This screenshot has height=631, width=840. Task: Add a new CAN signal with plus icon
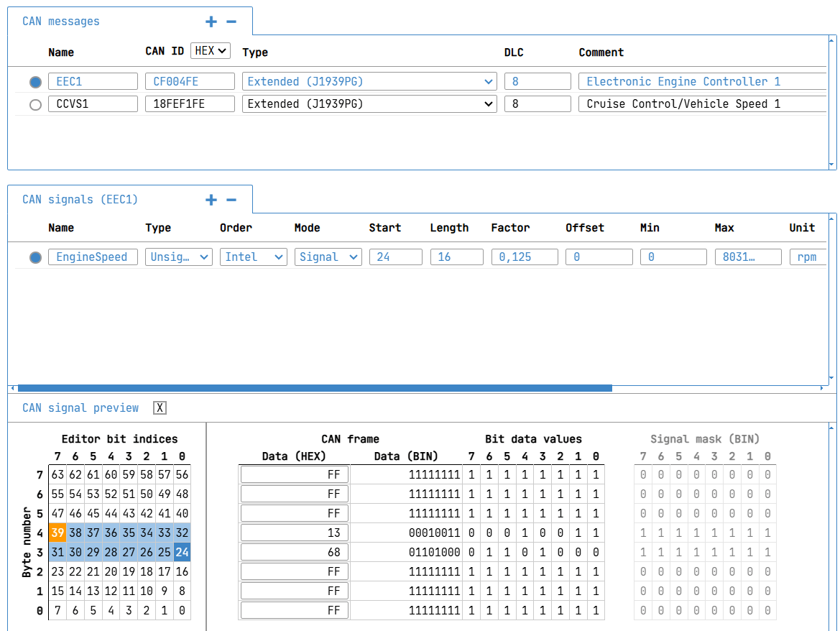pos(211,200)
